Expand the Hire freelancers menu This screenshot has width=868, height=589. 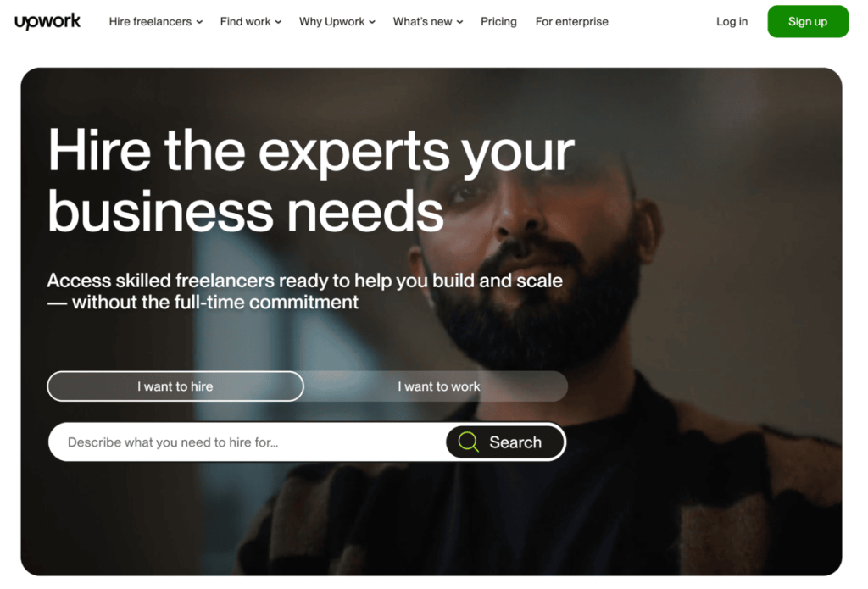click(156, 21)
